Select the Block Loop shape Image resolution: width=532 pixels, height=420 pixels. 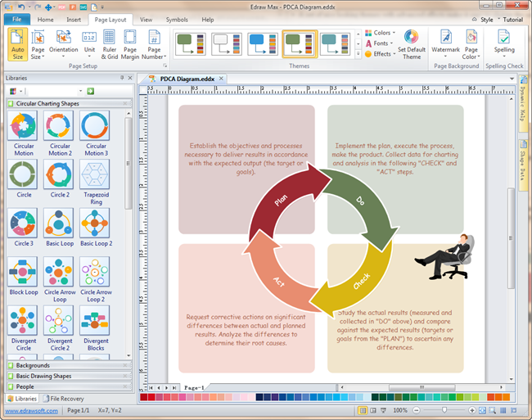click(24, 277)
